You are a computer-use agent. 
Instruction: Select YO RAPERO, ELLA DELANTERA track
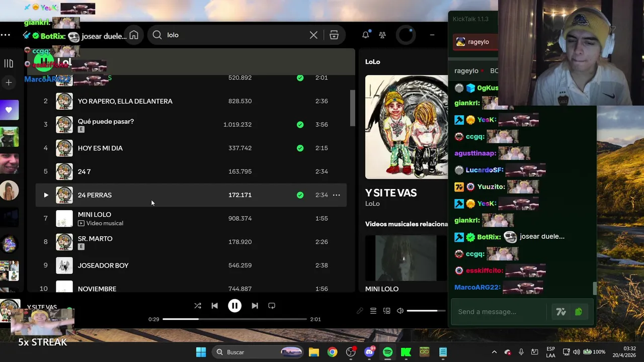coord(191,101)
